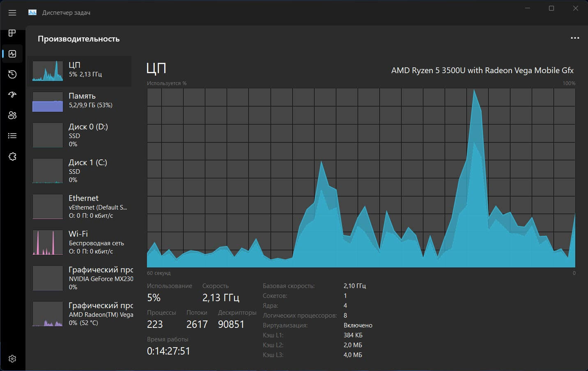Open the Processes page icon
This screenshot has width=588, height=371.
[x=12, y=33]
